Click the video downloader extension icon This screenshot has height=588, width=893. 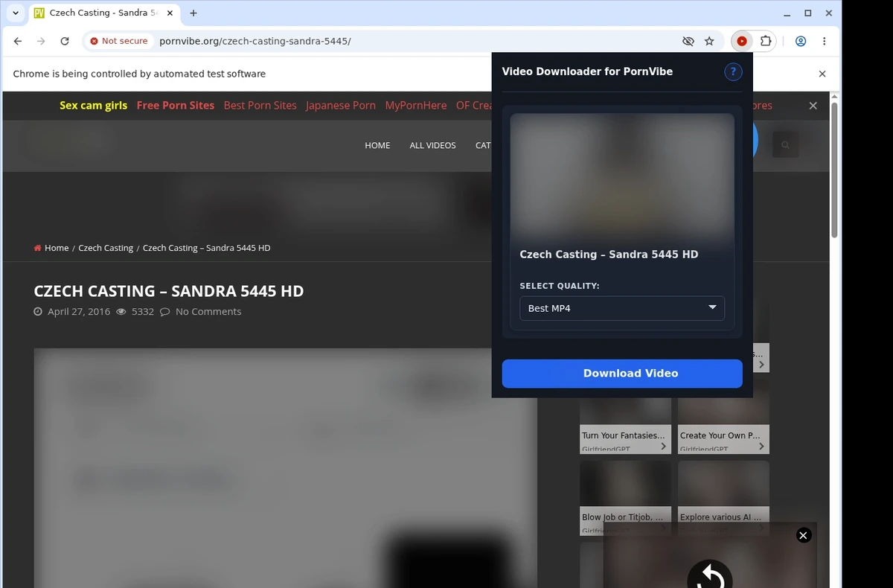click(x=742, y=41)
